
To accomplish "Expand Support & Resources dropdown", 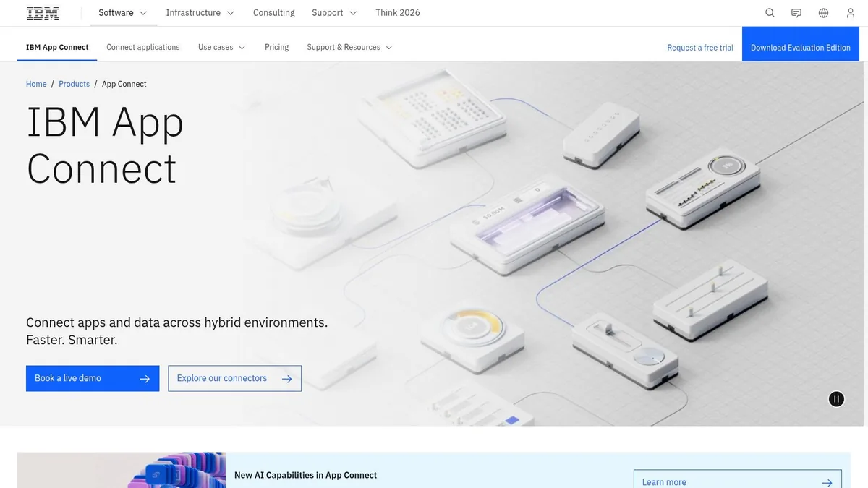I will pos(349,47).
